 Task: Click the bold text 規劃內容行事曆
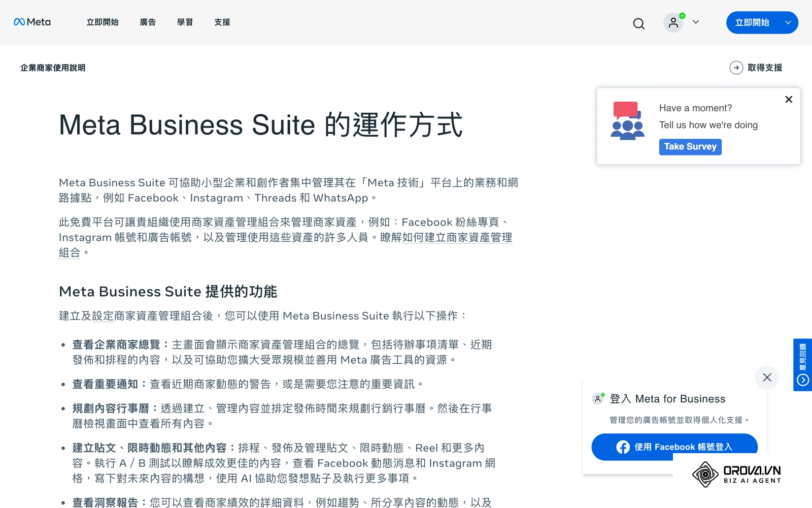(x=111, y=409)
